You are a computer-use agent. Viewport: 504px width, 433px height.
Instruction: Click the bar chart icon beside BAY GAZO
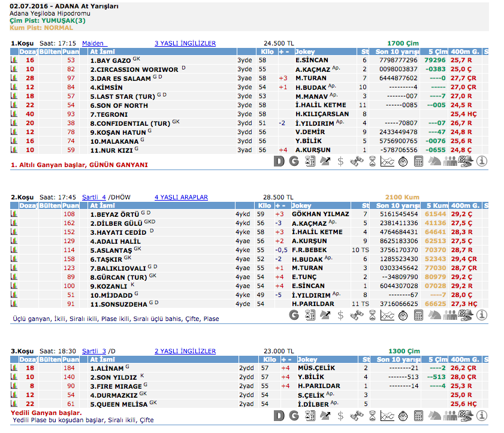(14, 60)
